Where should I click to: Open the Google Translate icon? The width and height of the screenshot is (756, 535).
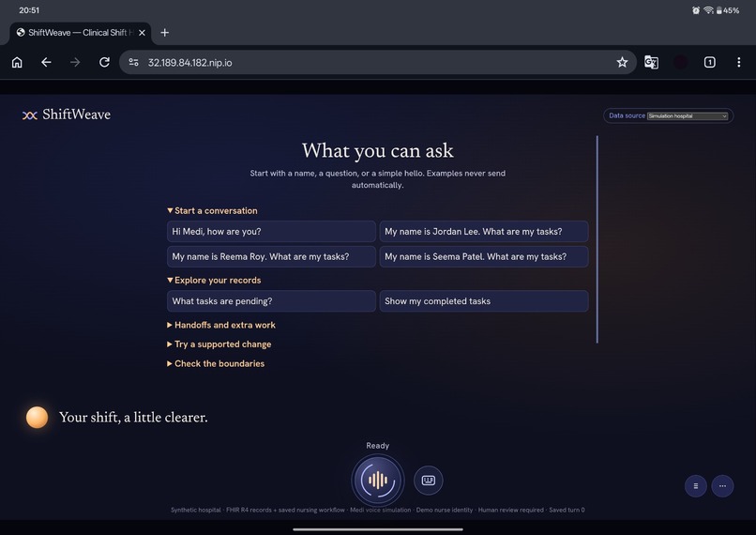click(x=651, y=62)
